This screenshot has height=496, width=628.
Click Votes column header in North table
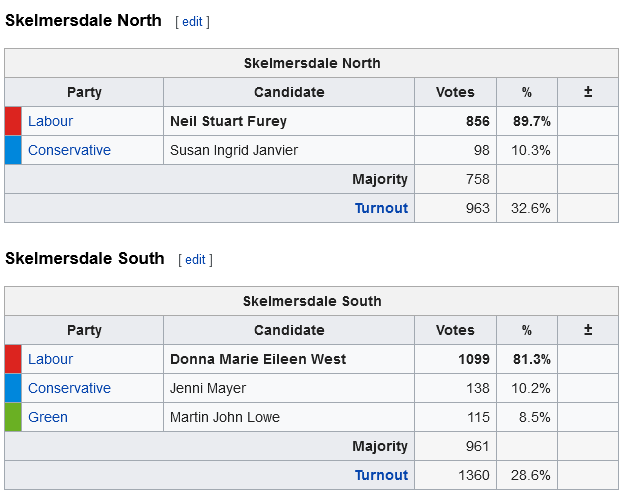click(x=455, y=92)
